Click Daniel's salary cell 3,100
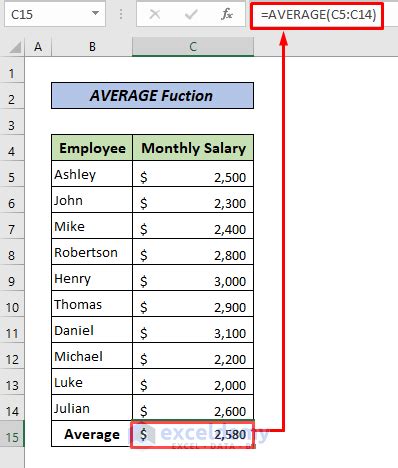This screenshot has height=468, width=398. pyautogui.click(x=193, y=330)
